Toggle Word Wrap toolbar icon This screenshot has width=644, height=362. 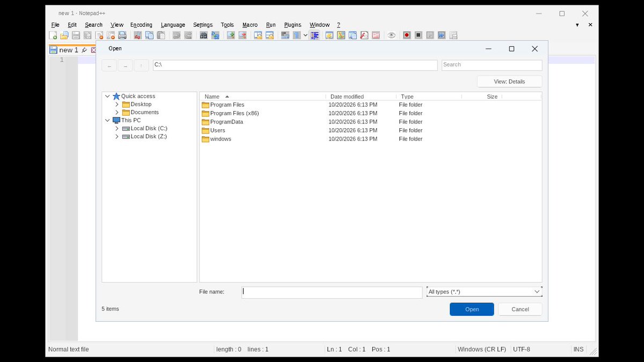[x=285, y=35]
